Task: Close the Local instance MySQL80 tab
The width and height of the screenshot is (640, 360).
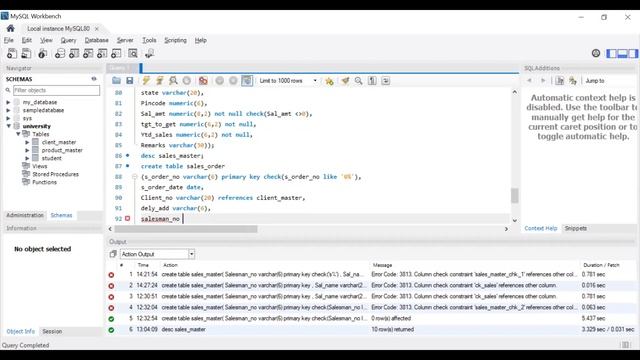Action: [x=97, y=29]
